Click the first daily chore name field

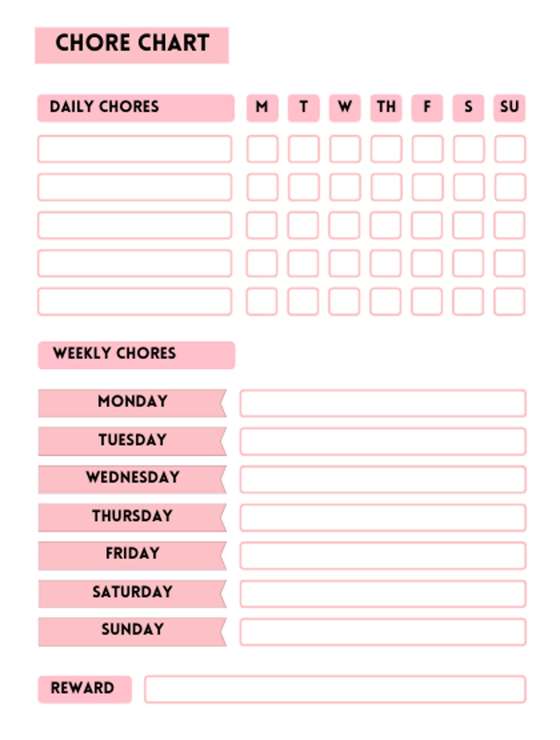pos(134,148)
